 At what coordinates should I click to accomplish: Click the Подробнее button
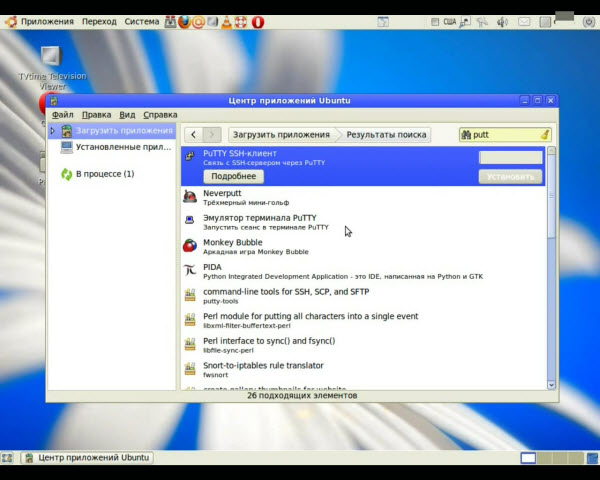pyautogui.click(x=233, y=176)
